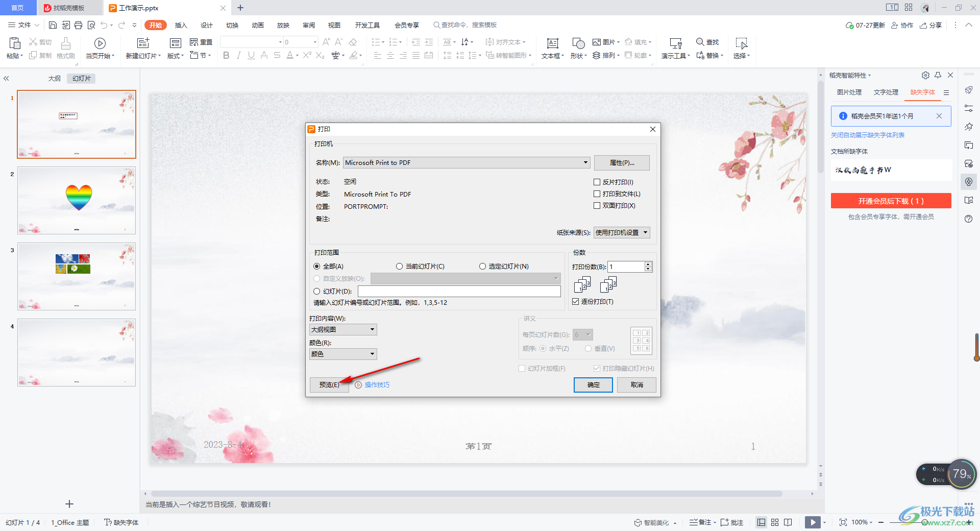Toggle collate checkbox 逐份打印
Image resolution: width=980 pixels, height=531 pixels.
(576, 302)
